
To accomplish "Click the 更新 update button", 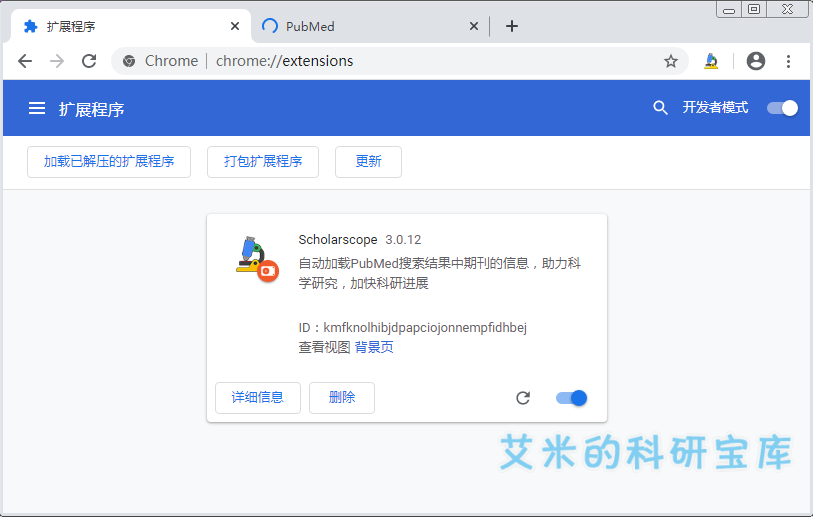I will click(x=368, y=162).
